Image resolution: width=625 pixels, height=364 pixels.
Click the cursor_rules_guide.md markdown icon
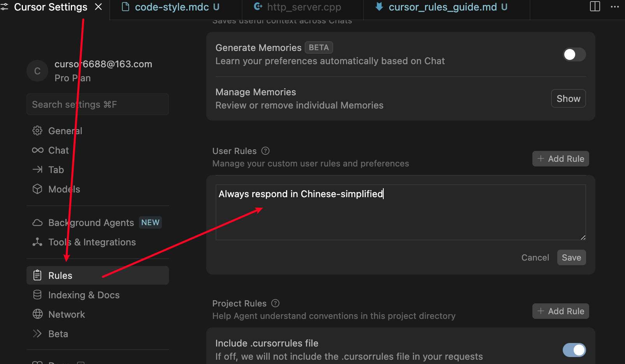pyautogui.click(x=379, y=7)
